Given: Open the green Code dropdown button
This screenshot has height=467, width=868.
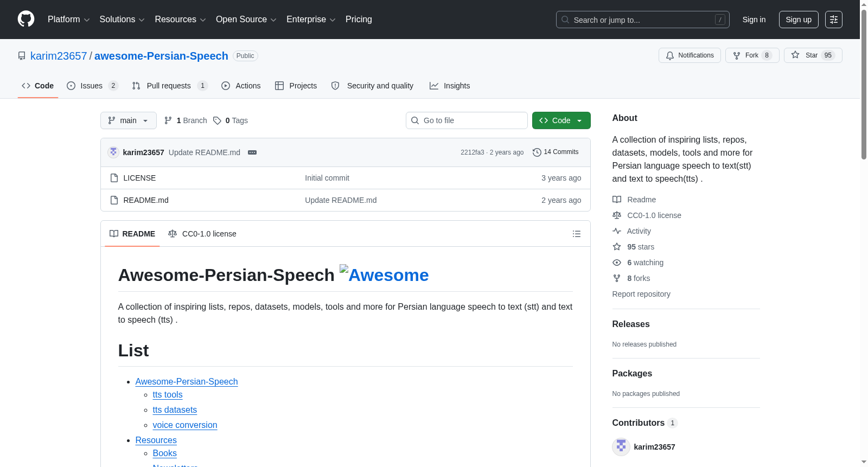Looking at the screenshot, I should pyautogui.click(x=561, y=120).
